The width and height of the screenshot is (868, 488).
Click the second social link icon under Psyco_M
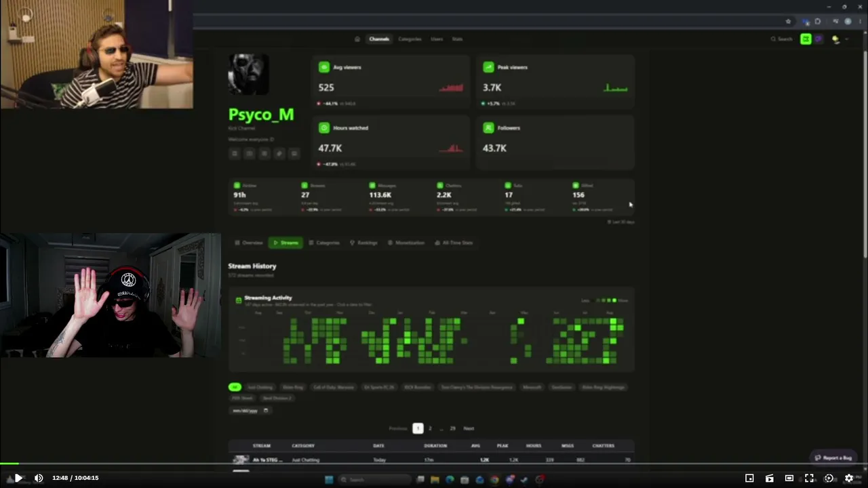(250, 154)
